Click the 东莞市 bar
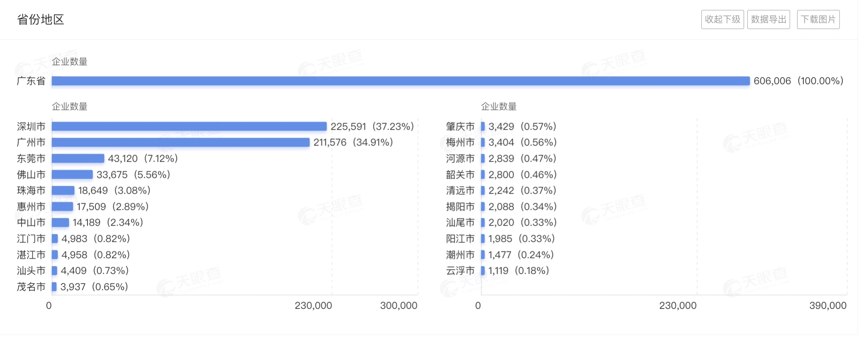This screenshot has width=868, height=340. pyautogui.click(x=78, y=158)
